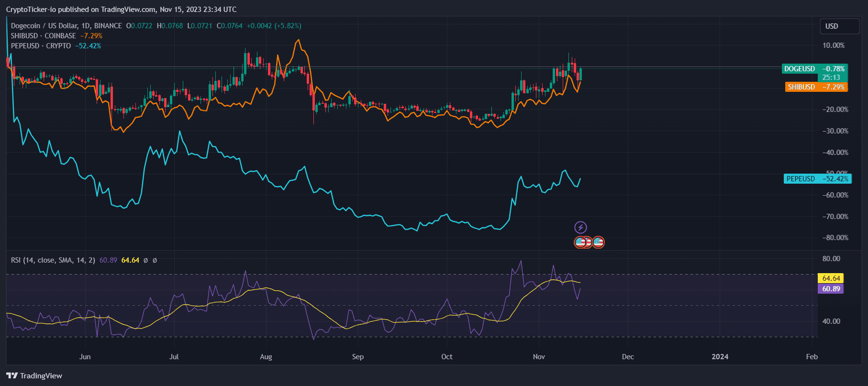Select the PEPEUSD · CRYPTO legend entry
The width and height of the screenshot is (868, 386).
[x=41, y=46]
